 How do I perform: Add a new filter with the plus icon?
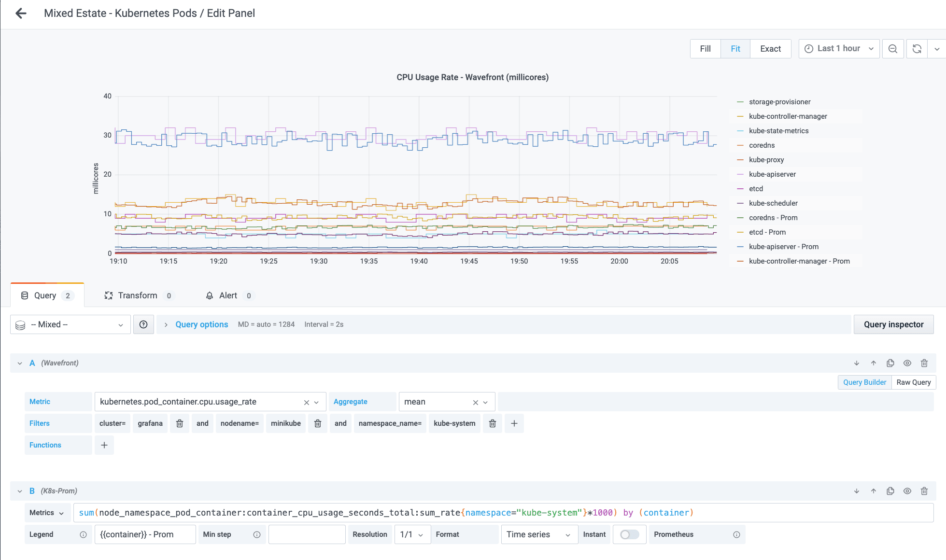pyautogui.click(x=514, y=423)
